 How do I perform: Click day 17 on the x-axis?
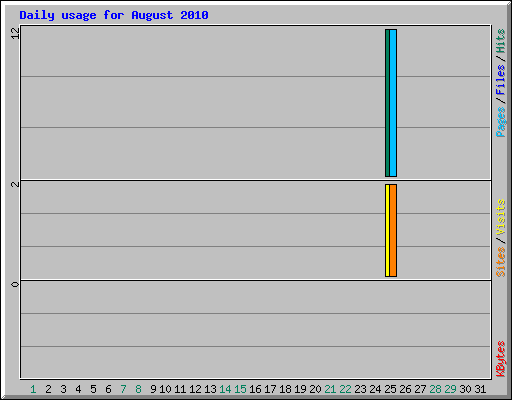(270, 389)
